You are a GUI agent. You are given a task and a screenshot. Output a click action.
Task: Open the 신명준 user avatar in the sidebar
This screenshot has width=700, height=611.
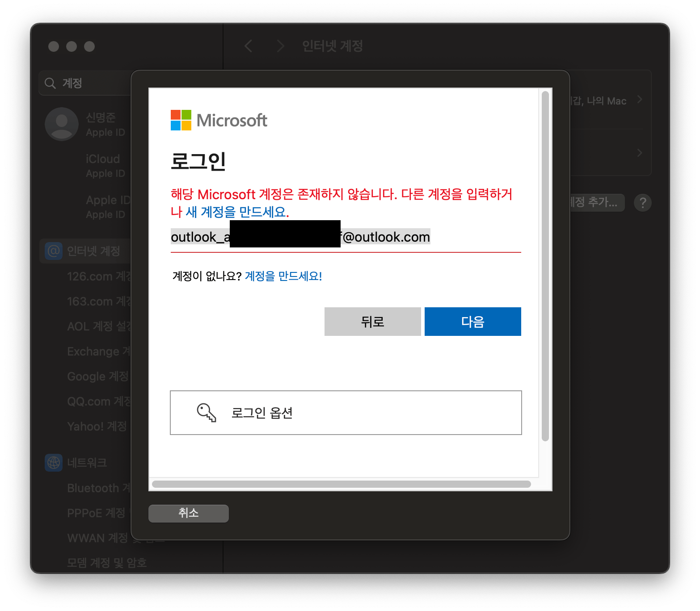[62, 124]
